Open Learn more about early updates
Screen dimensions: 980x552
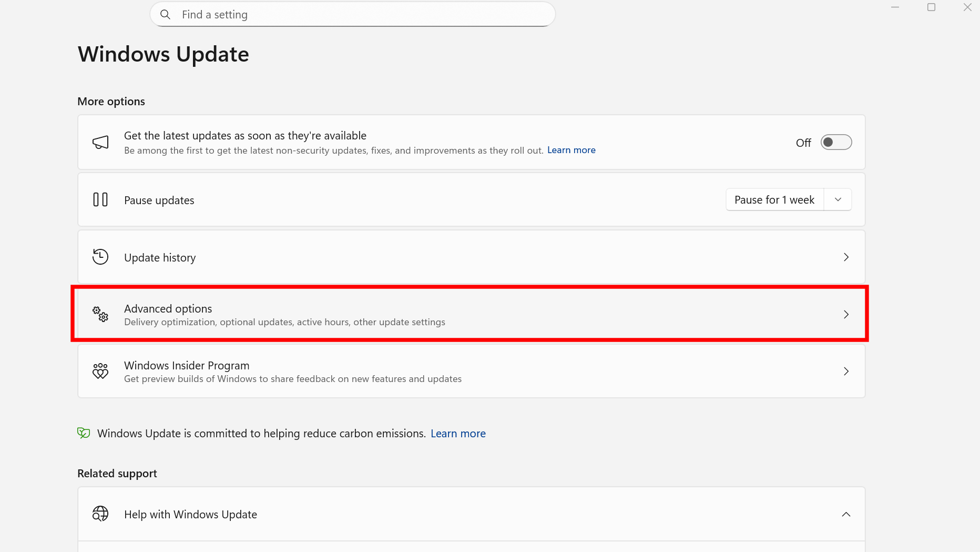(571, 150)
